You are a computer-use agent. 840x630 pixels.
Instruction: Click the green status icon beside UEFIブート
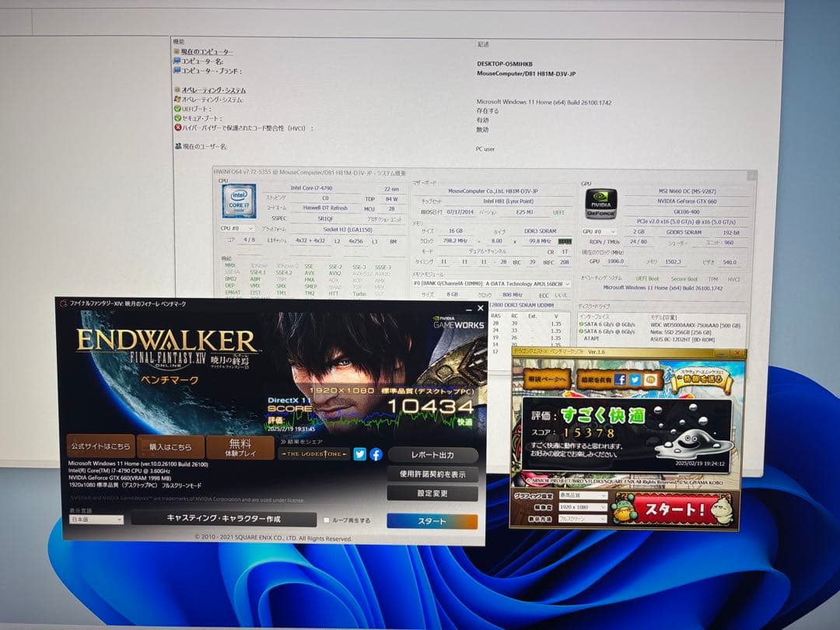[x=179, y=109]
